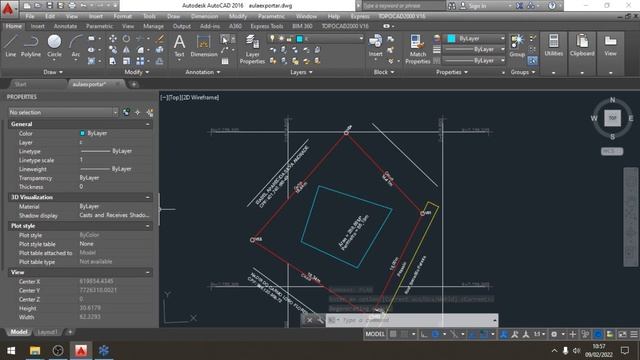Viewport: 640px width, 360px height.
Task: Click the Dimension tool
Action: pyautogui.click(x=204, y=46)
